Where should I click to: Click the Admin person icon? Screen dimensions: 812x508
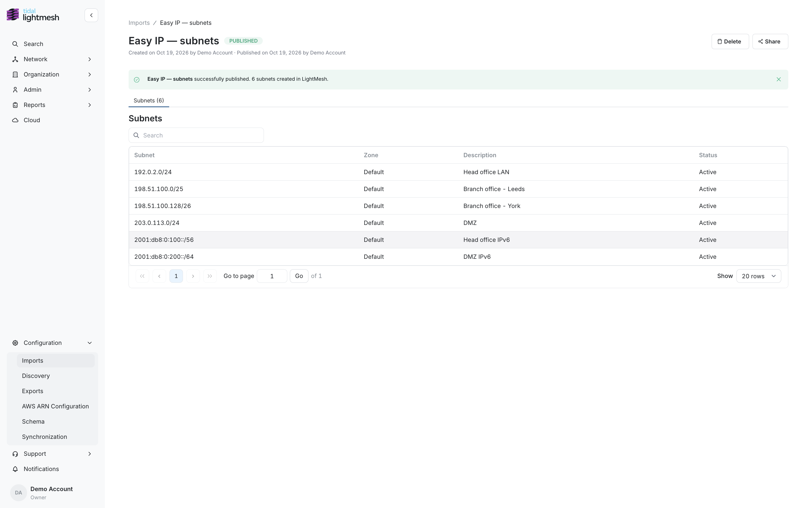click(15, 90)
